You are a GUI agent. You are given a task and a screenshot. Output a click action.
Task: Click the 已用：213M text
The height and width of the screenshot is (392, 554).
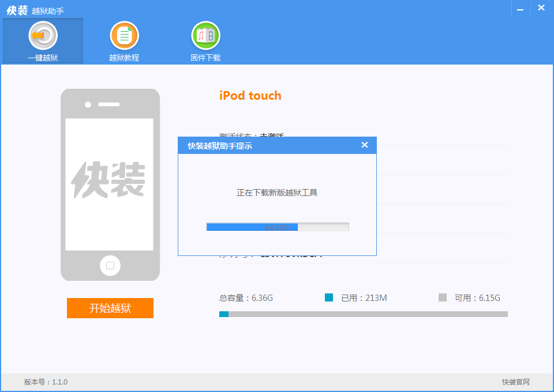coord(364,298)
